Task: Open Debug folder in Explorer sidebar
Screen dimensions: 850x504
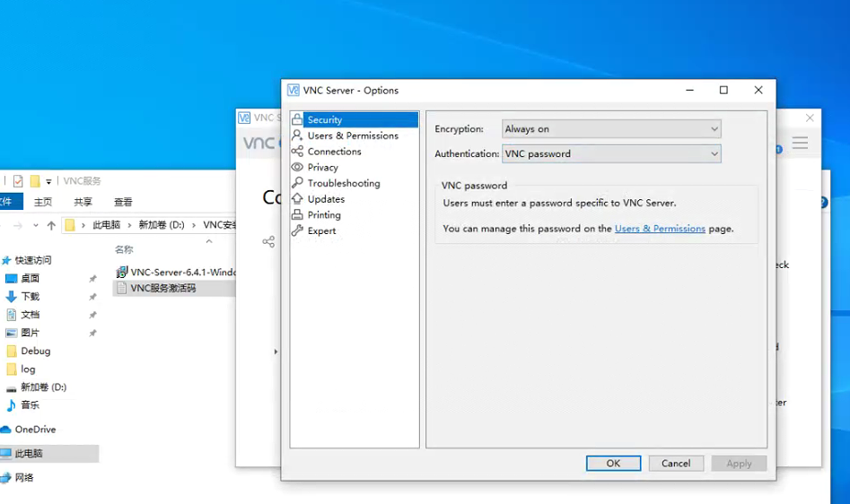Action: 35,351
